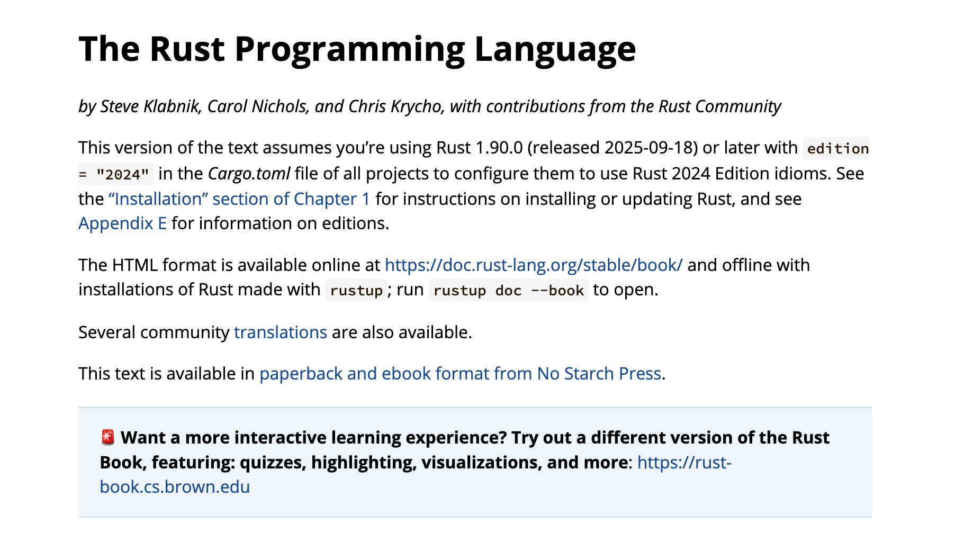Click the "edition" inline code text
The image size is (955, 560).
[x=837, y=148]
